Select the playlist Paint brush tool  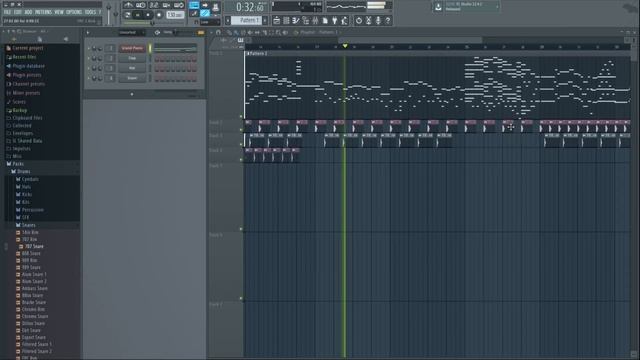click(236, 32)
